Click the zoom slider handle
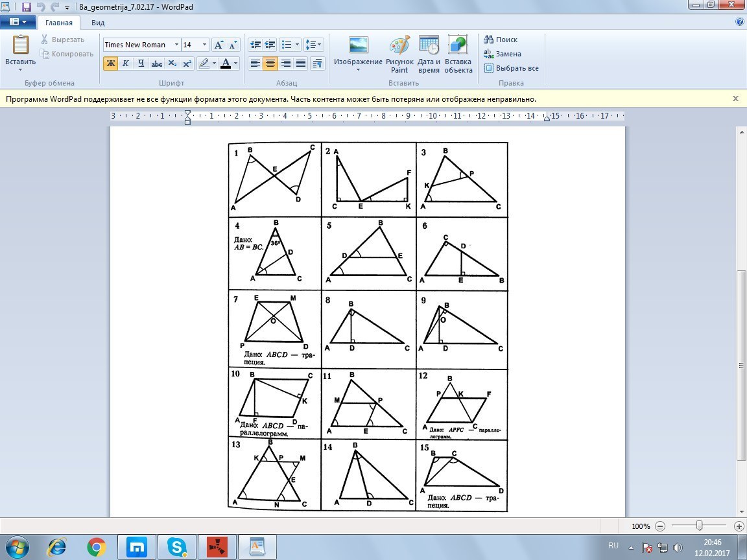This screenshot has height=560, width=747. [699, 526]
